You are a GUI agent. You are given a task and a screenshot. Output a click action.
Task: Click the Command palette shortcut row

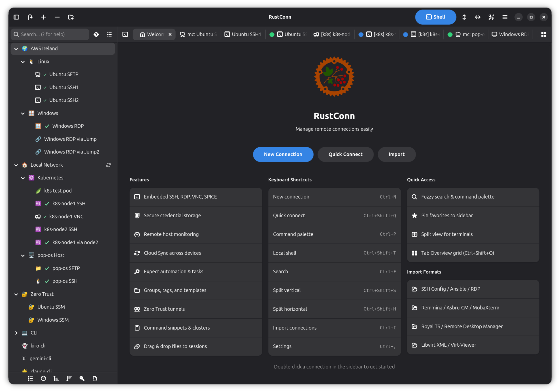click(334, 234)
